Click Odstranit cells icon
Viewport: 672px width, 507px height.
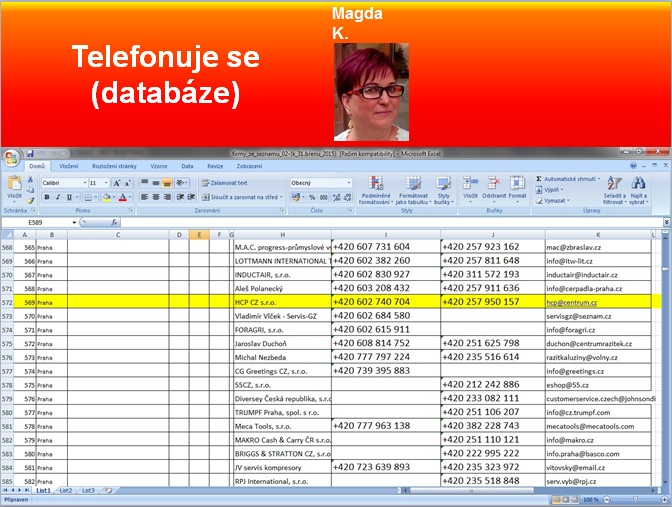[x=494, y=183]
